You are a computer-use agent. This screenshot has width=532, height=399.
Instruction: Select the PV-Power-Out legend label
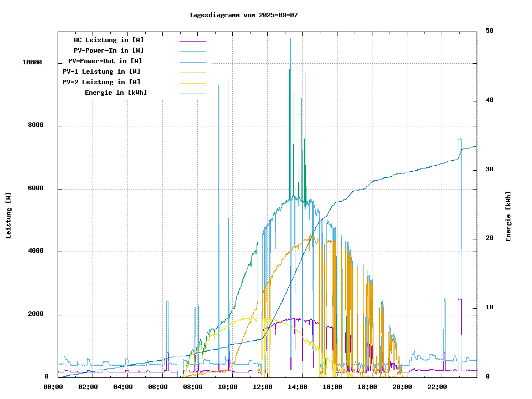(x=106, y=61)
